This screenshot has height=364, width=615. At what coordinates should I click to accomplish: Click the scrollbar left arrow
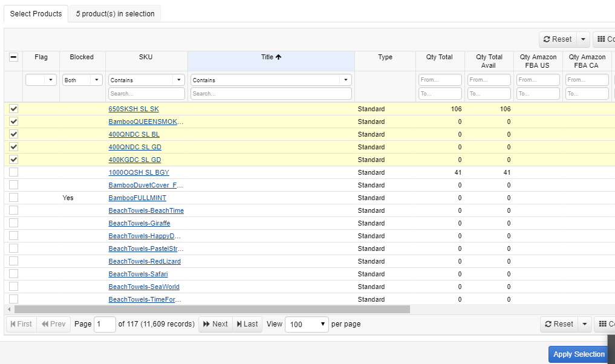(9, 310)
